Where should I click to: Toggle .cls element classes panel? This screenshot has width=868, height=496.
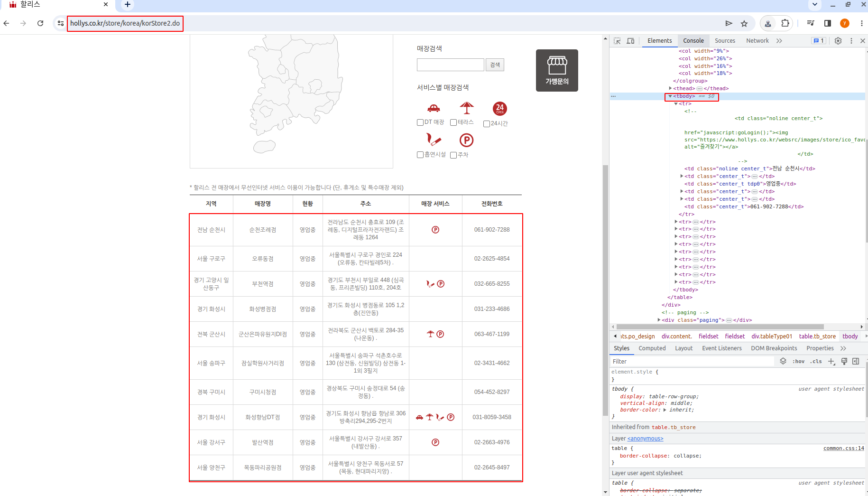[x=816, y=361]
